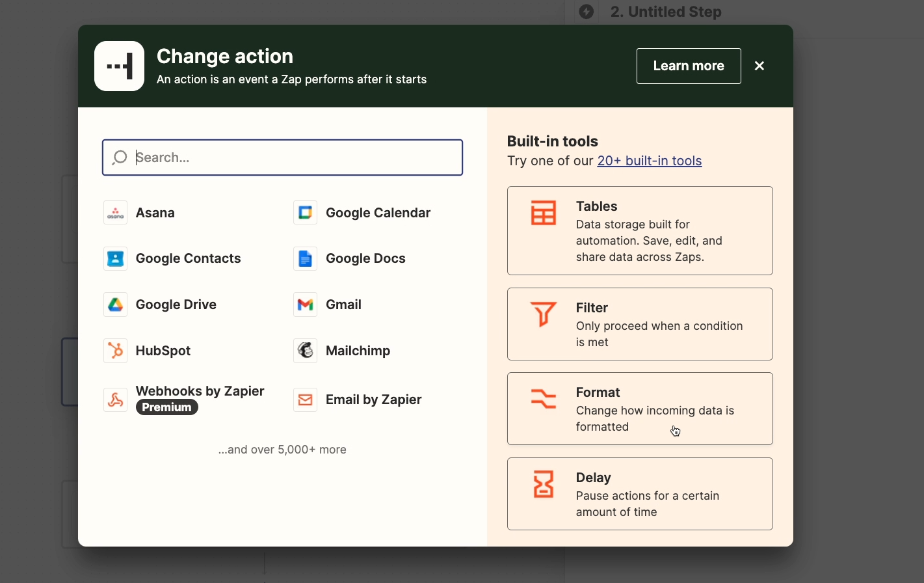
Task: Click the Gmail envelope icon
Action: [x=305, y=305]
